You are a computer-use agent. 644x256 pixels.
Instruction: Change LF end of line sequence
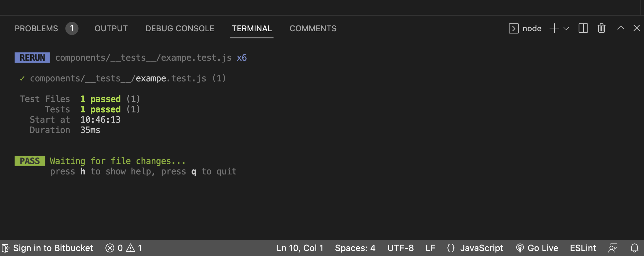430,248
